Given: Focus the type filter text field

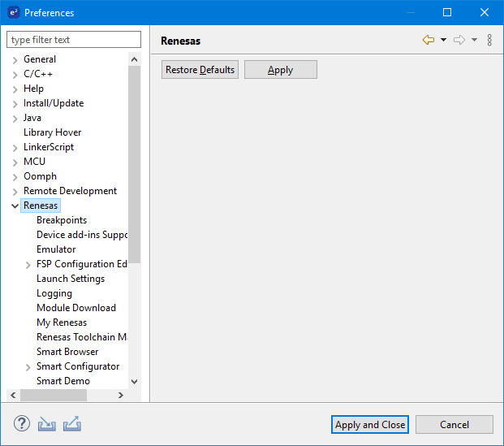Looking at the screenshot, I should 74,40.
